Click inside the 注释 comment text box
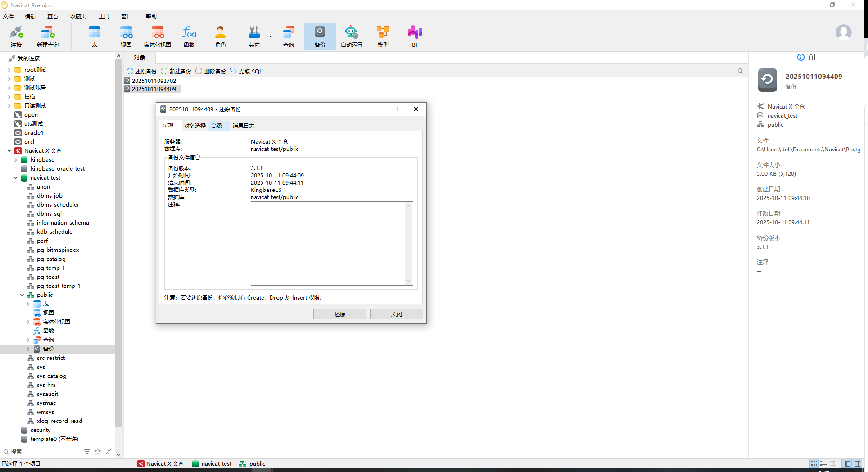 click(328, 243)
